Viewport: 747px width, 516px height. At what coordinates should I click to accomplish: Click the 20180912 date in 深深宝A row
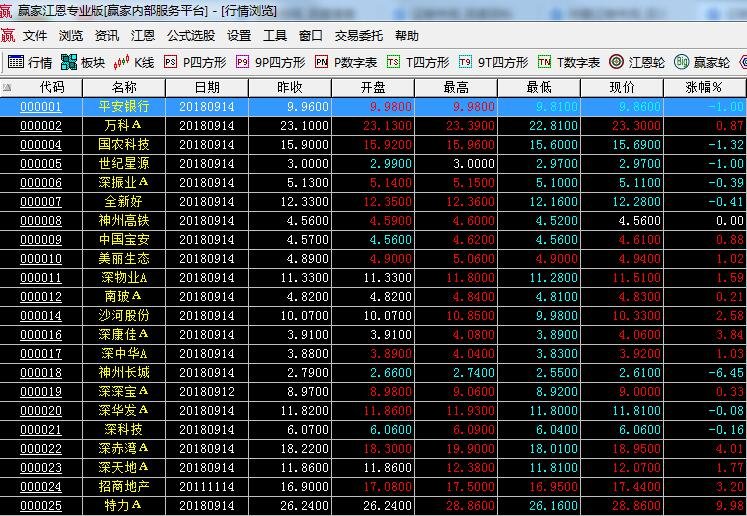[207, 392]
